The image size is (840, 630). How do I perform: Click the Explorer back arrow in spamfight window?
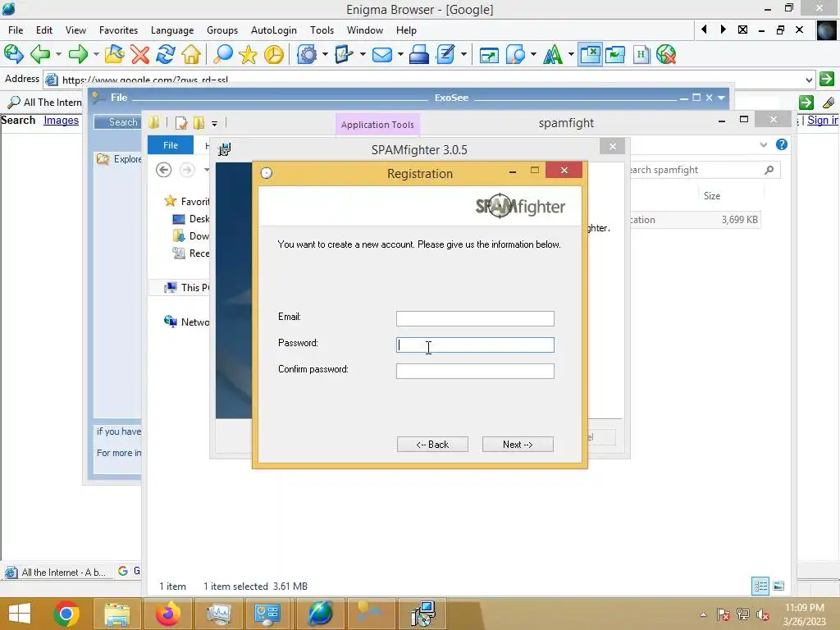click(x=164, y=170)
